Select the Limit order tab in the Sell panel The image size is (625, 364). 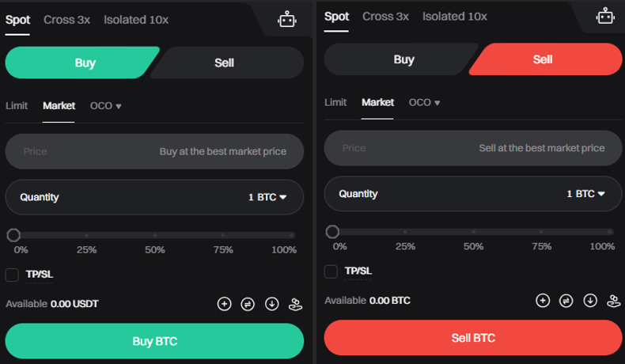(335, 102)
